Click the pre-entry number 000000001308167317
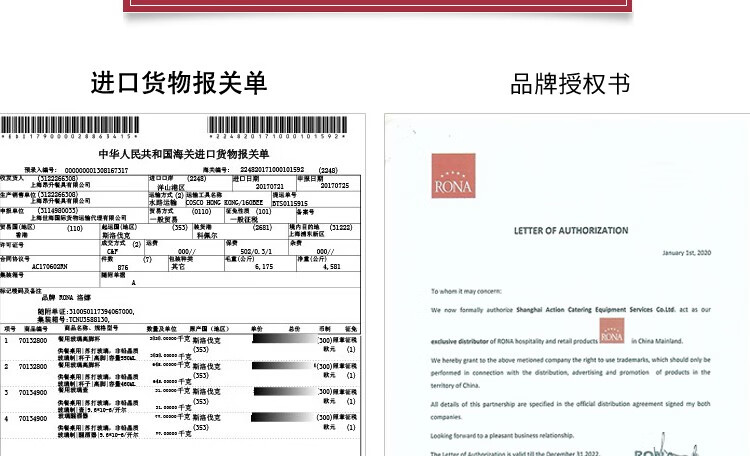This screenshot has width=750, height=456. (x=96, y=170)
